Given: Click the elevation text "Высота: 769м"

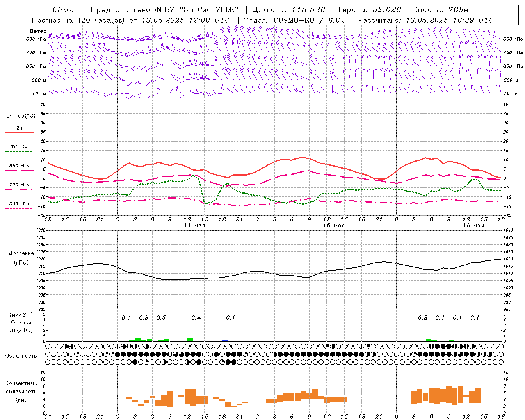Looking at the screenshot, I should 440,10.
